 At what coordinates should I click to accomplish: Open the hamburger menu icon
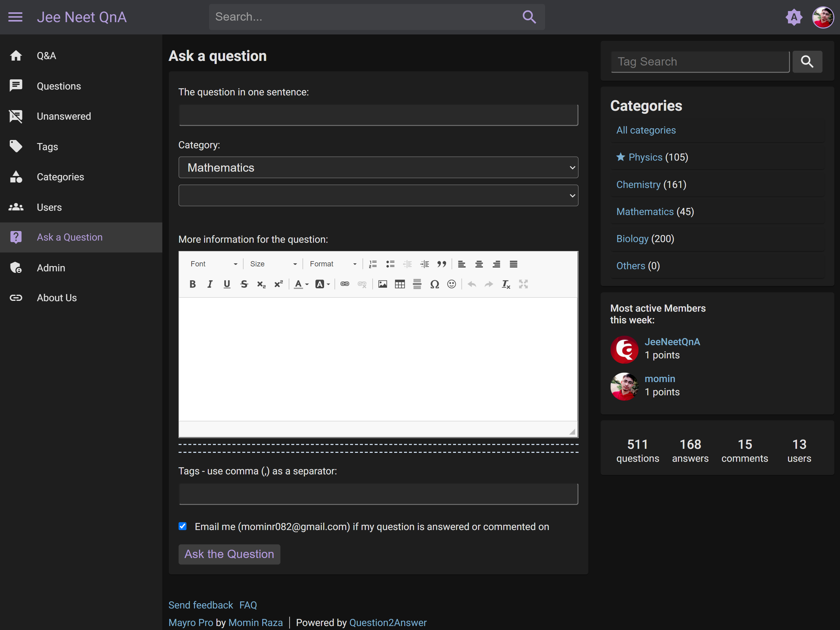tap(16, 17)
